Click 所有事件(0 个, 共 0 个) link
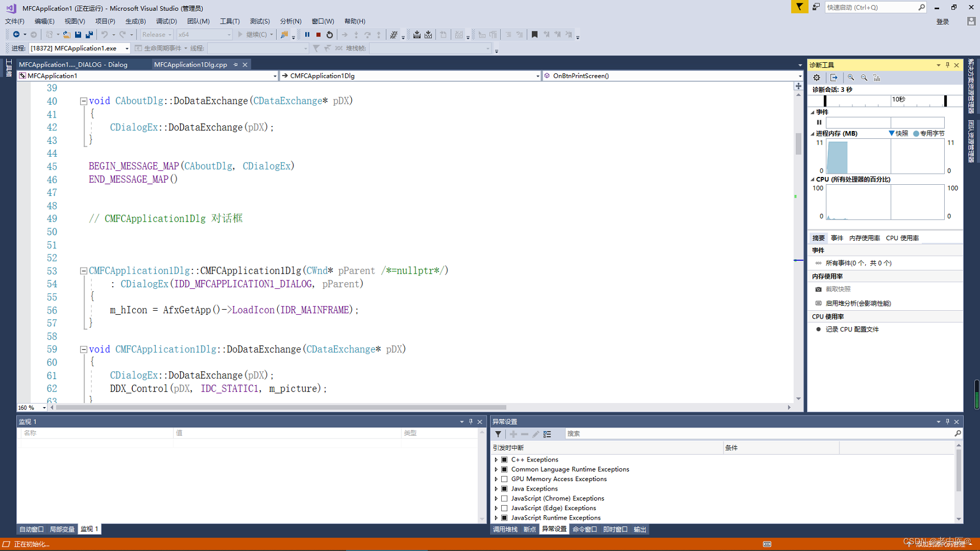The width and height of the screenshot is (980, 551). [x=858, y=263]
